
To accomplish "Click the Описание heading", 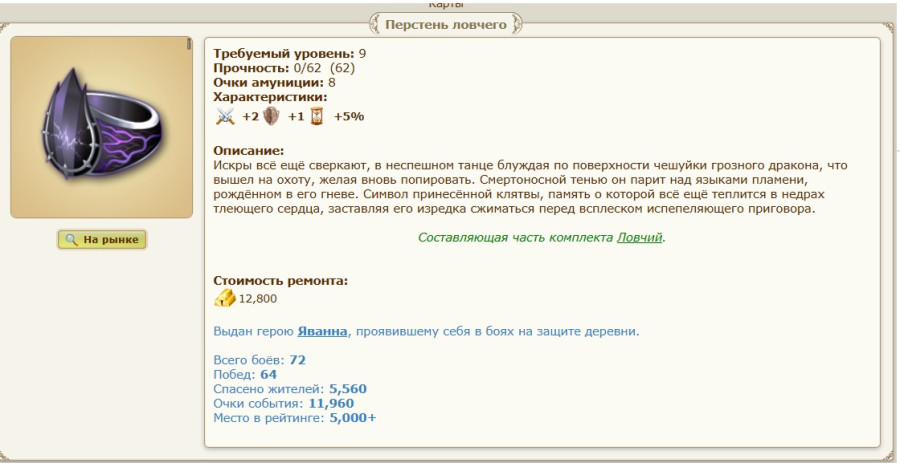I will [249, 151].
